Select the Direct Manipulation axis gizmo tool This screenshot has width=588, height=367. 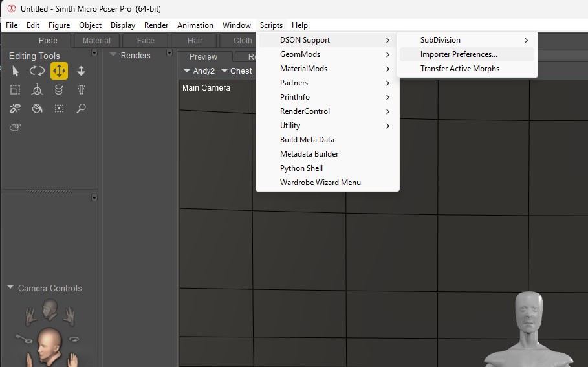(37, 90)
